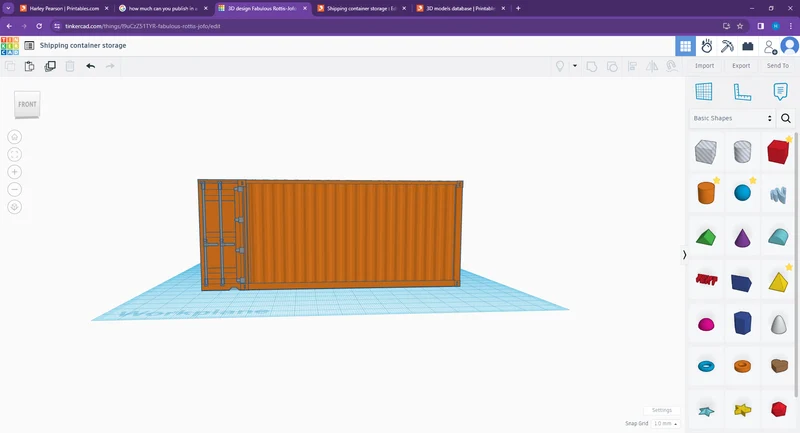Click the Cruise tool icon
800x433 pixels.
tap(672, 66)
